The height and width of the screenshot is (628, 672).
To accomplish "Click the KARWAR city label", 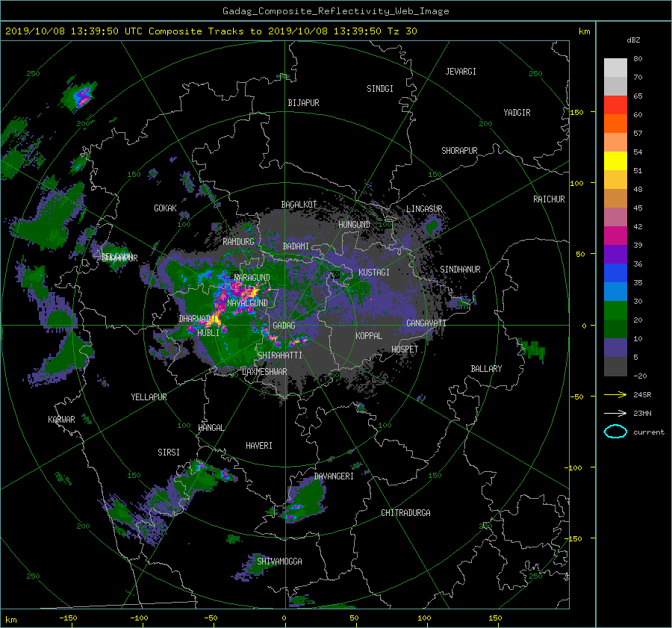I will tap(61, 419).
